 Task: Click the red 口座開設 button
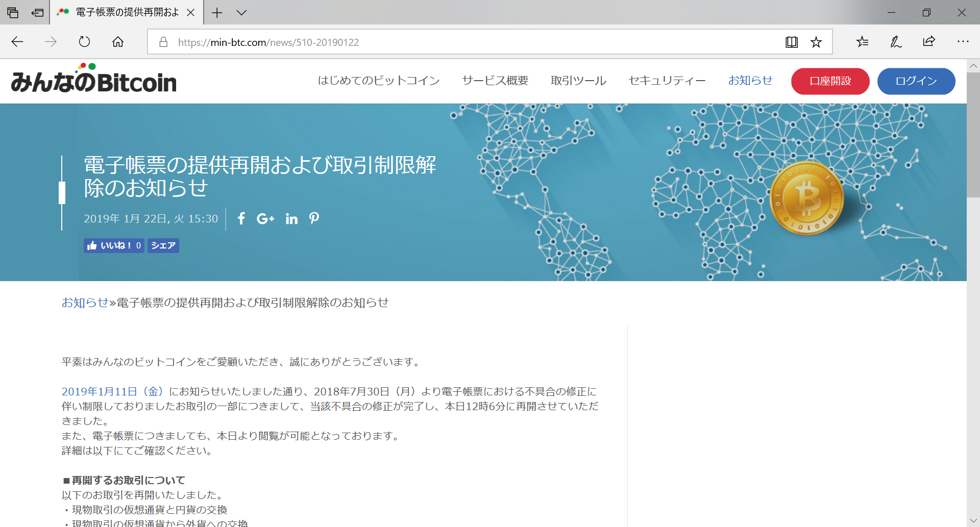tap(830, 81)
